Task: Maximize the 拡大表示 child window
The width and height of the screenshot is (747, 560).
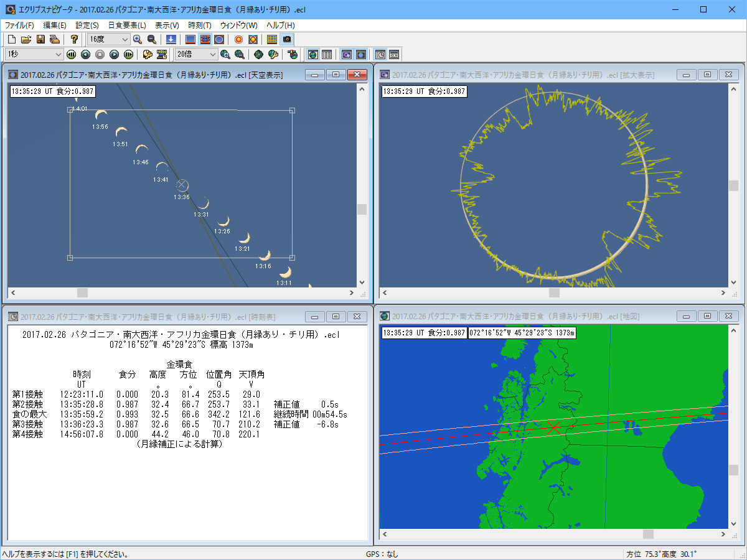Action: [707, 75]
